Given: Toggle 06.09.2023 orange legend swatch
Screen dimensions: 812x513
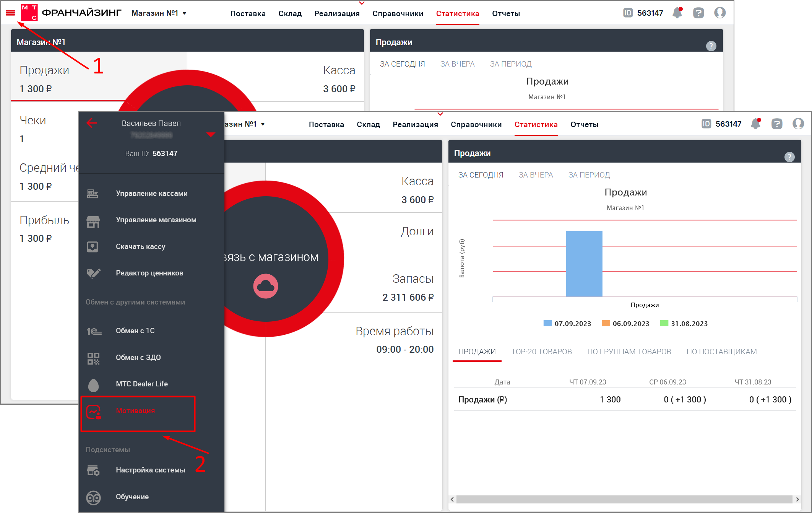Looking at the screenshot, I should pyautogui.click(x=606, y=323).
